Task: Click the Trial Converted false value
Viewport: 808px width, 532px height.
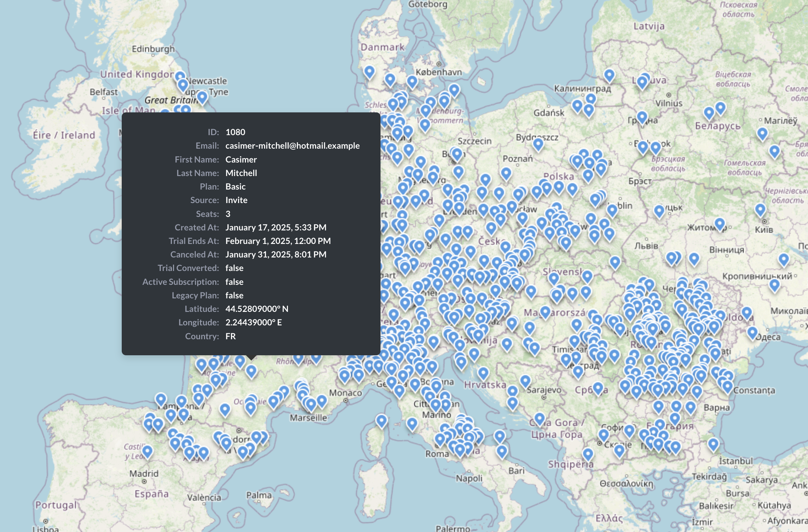Action: tap(234, 268)
